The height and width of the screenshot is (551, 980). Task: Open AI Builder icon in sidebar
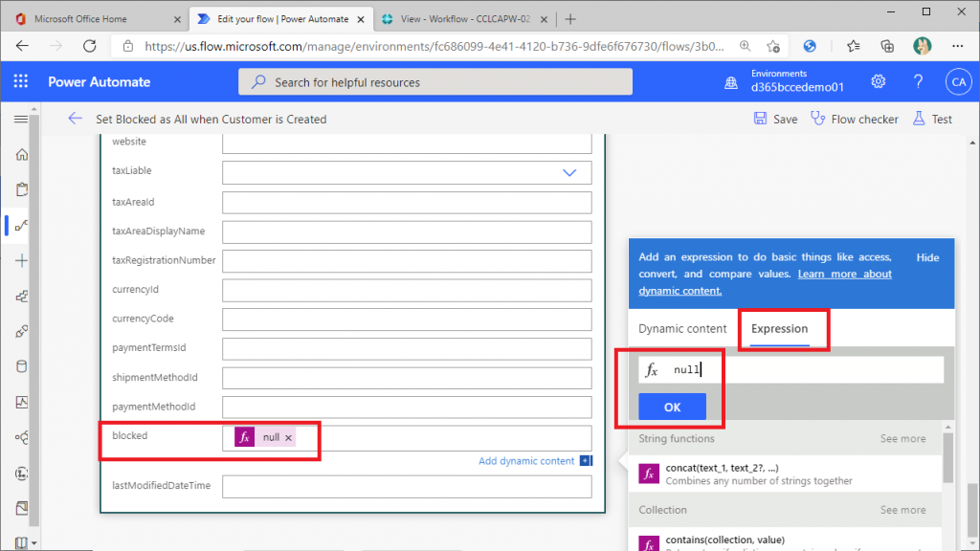(22, 437)
